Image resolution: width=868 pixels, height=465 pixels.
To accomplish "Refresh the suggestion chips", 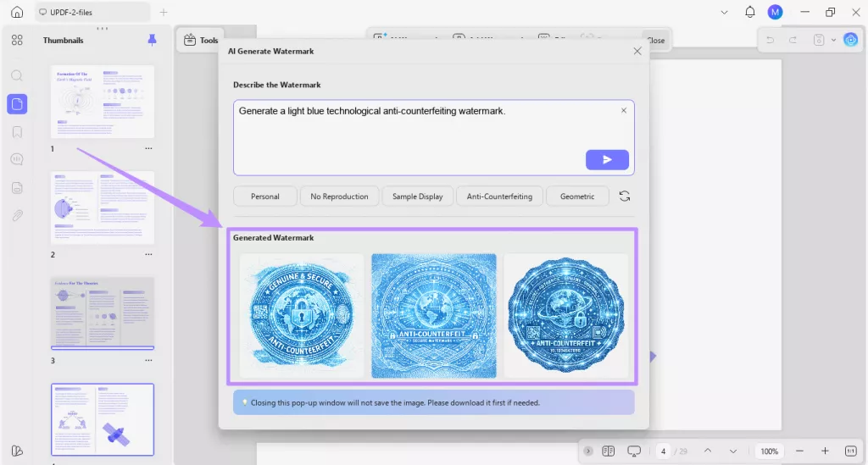I will [x=625, y=197].
